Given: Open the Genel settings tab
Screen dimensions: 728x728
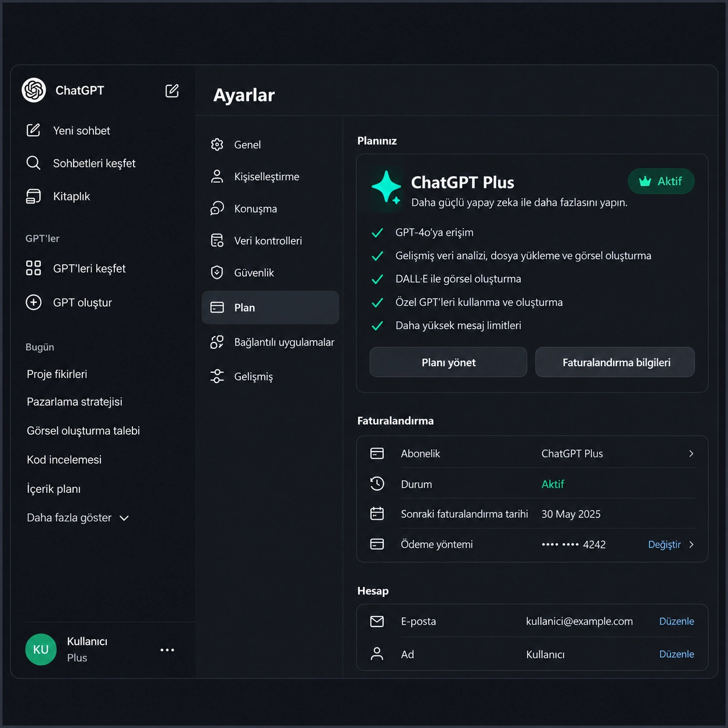Looking at the screenshot, I should [x=271, y=145].
